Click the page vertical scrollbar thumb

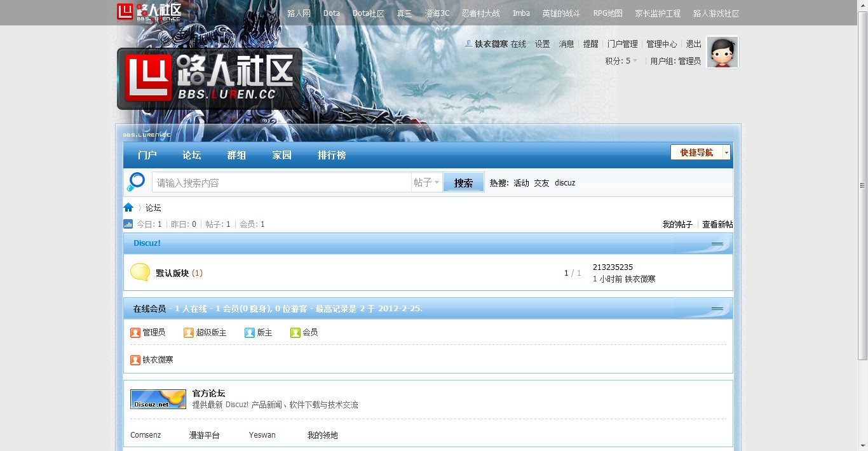(862, 185)
